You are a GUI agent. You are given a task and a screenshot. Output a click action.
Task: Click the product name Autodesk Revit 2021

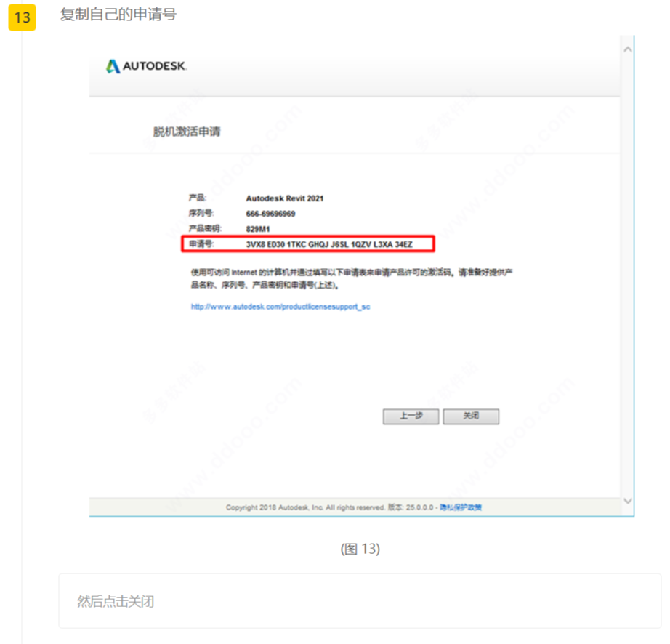coord(285,198)
